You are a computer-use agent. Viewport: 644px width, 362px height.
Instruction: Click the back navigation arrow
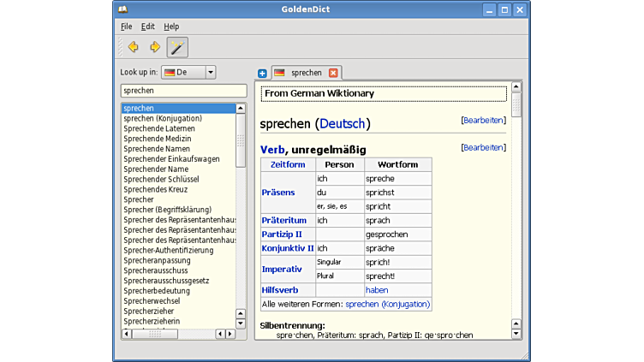133,47
